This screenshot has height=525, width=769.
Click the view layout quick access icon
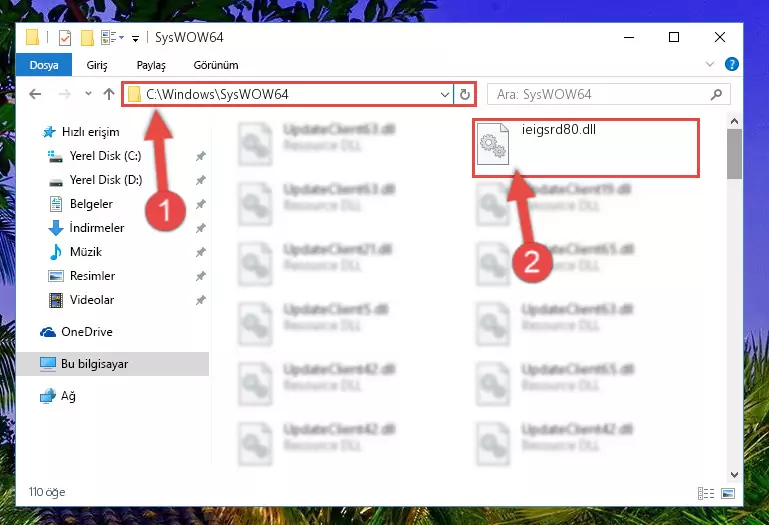pos(109,37)
